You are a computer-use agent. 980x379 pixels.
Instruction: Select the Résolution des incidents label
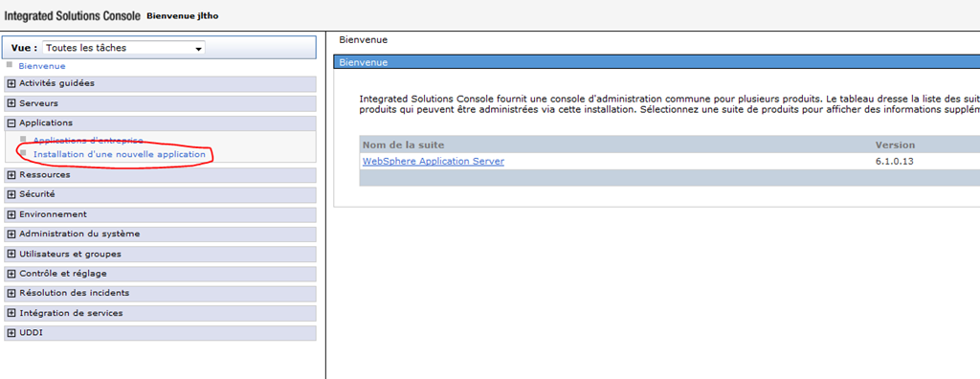[75, 293]
